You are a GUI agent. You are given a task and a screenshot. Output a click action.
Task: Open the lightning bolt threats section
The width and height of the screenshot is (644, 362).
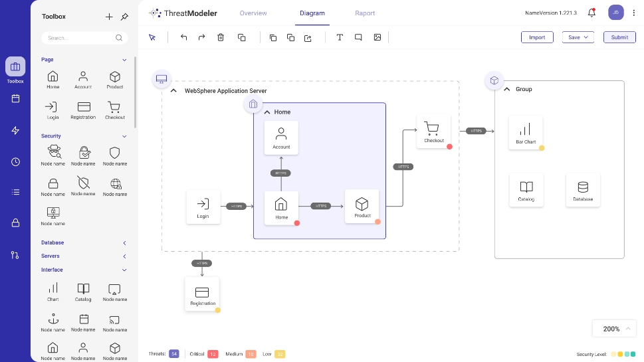[15, 130]
